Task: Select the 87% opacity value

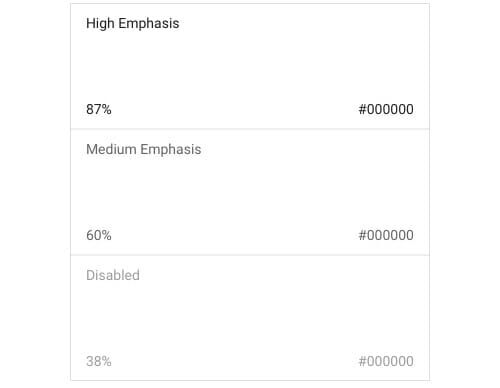Action: pyautogui.click(x=99, y=109)
